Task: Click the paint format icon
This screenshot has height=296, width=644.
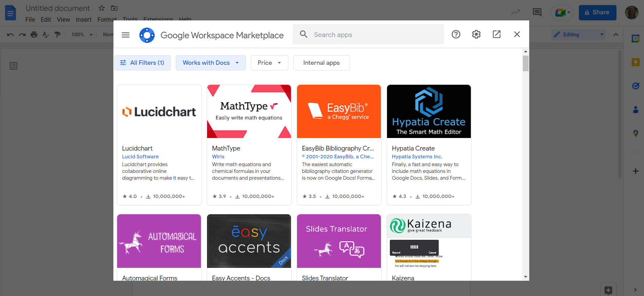Action: click(58, 35)
